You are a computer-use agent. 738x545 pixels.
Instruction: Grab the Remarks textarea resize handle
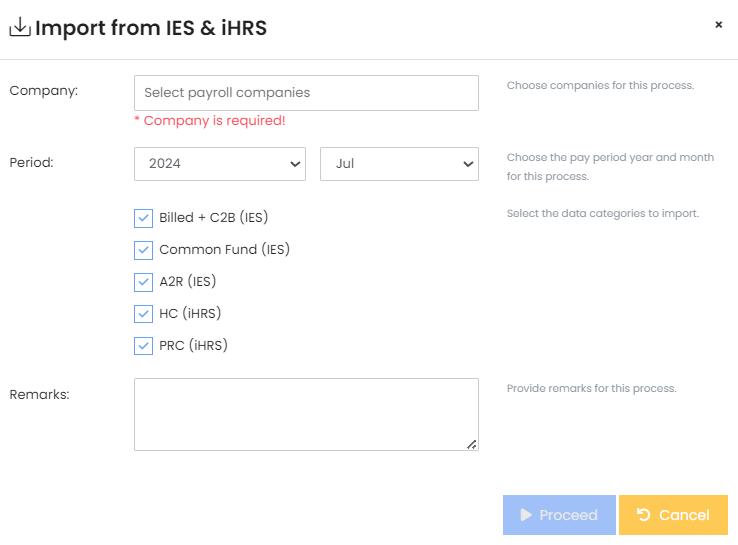[472, 444]
